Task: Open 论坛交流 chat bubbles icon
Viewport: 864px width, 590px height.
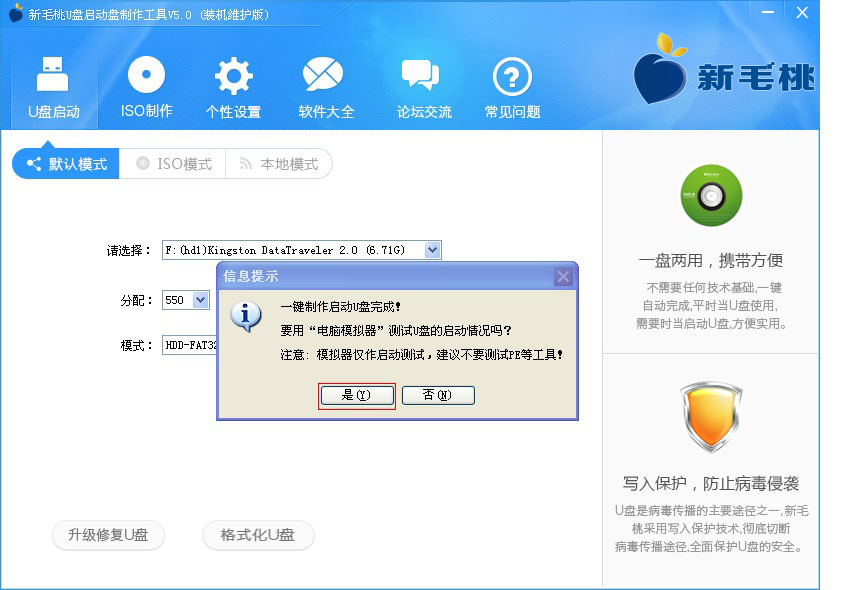Action: 420,75
